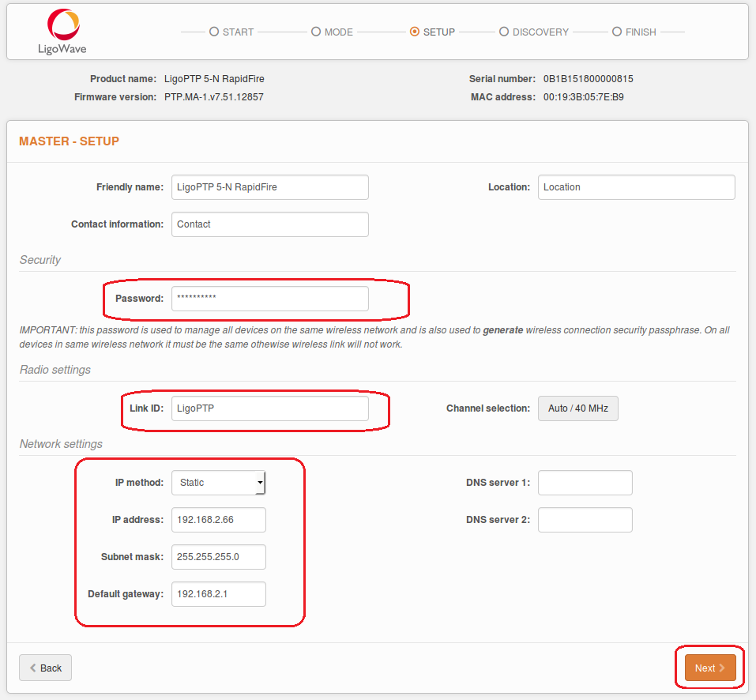Open the IP method dropdown
The image size is (756, 700).
218,483
